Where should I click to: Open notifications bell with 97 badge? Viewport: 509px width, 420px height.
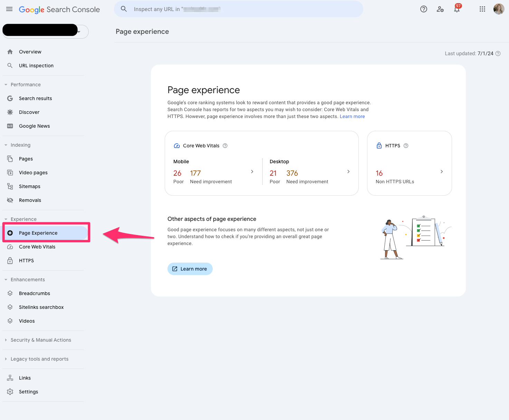click(x=457, y=8)
